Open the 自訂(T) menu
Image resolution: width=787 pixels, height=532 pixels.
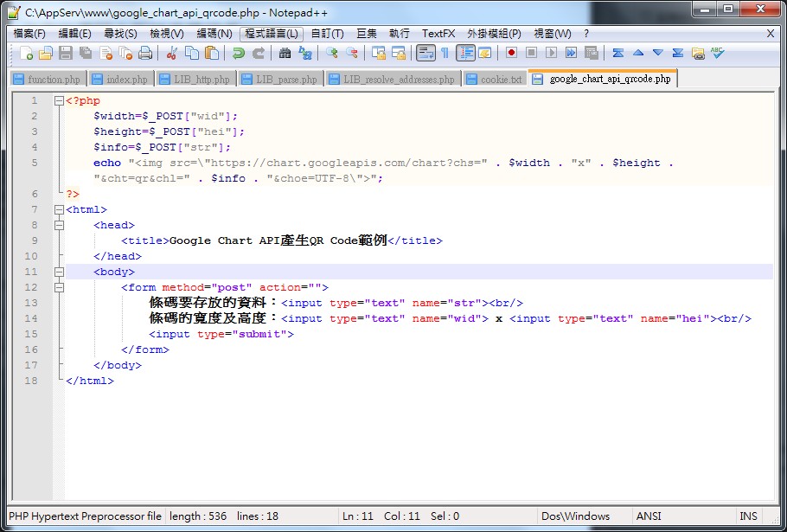point(327,34)
